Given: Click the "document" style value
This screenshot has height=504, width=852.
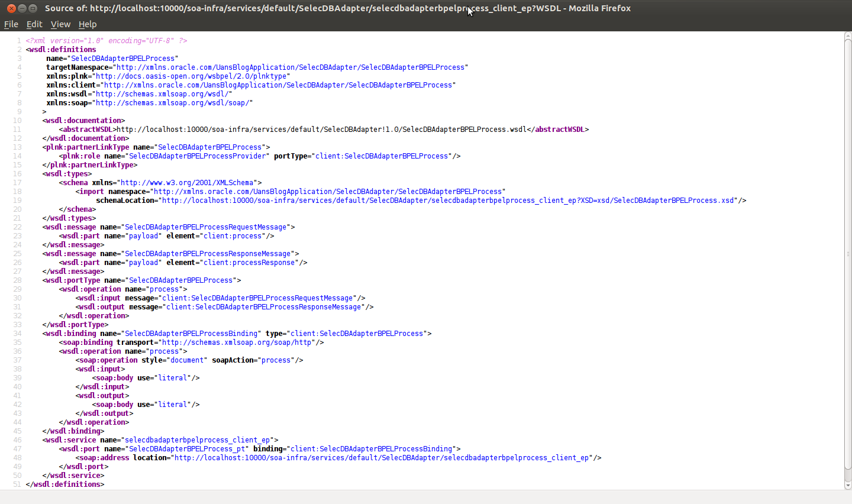Looking at the screenshot, I should tap(187, 360).
